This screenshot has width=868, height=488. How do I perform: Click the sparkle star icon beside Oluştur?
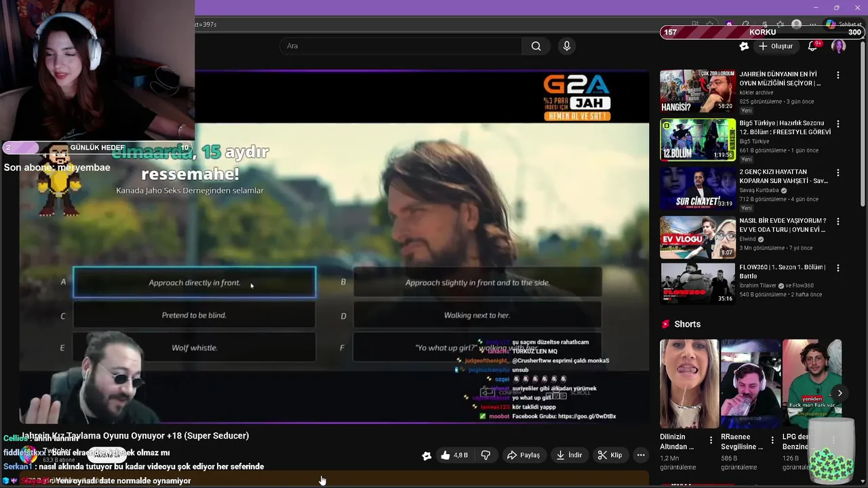pos(744,46)
